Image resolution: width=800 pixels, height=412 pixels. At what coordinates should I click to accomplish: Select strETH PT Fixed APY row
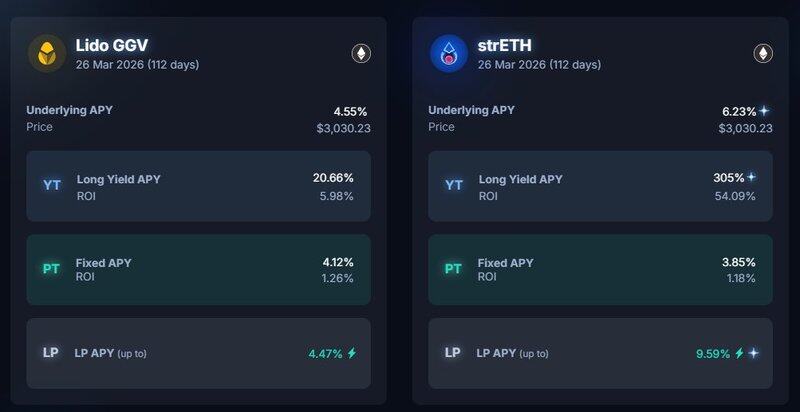[600, 270]
